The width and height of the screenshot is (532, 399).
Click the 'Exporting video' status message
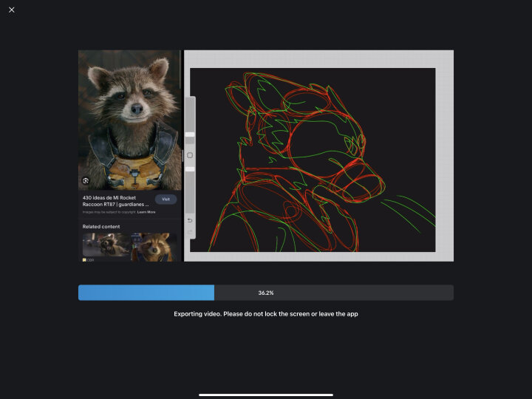266,314
